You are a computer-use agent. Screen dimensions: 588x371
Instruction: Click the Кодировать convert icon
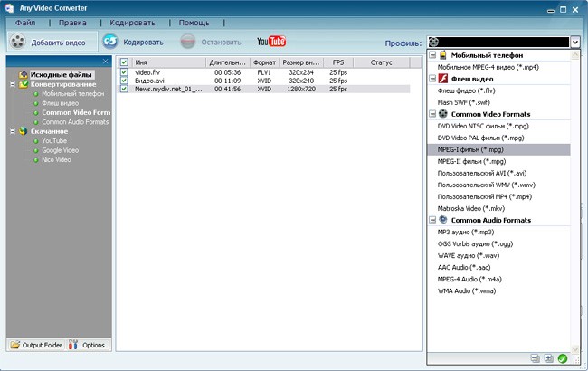pyautogui.click(x=110, y=42)
